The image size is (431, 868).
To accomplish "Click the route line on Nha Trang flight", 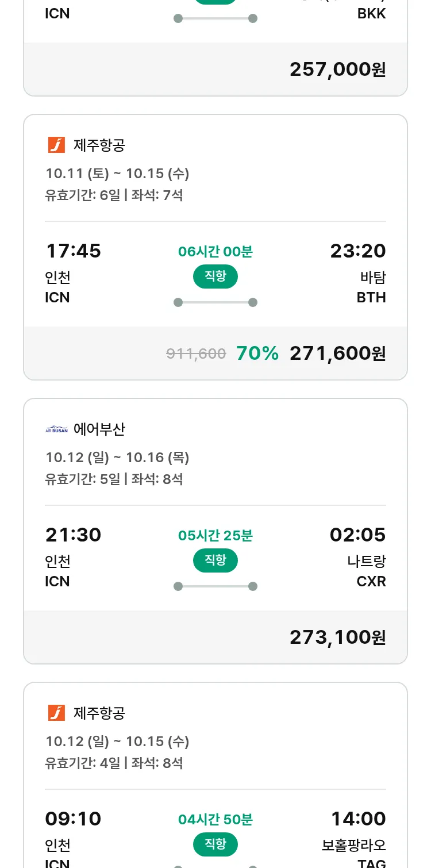I will coord(215,586).
